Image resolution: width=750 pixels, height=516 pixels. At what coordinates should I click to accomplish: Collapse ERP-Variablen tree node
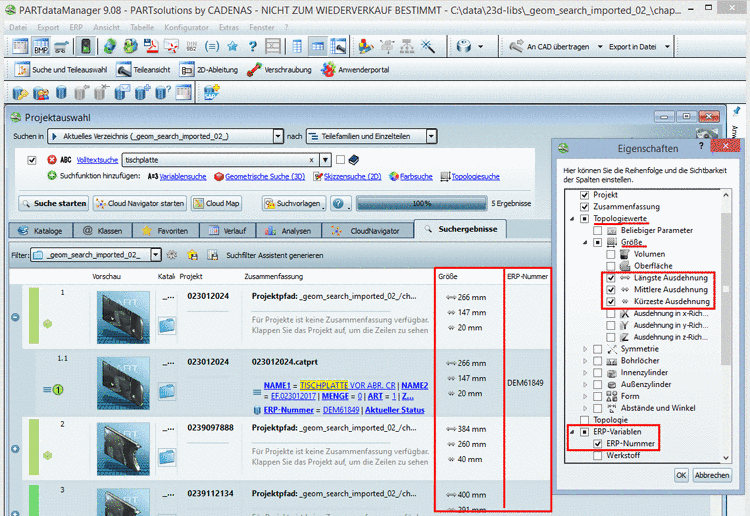(572, 432)
